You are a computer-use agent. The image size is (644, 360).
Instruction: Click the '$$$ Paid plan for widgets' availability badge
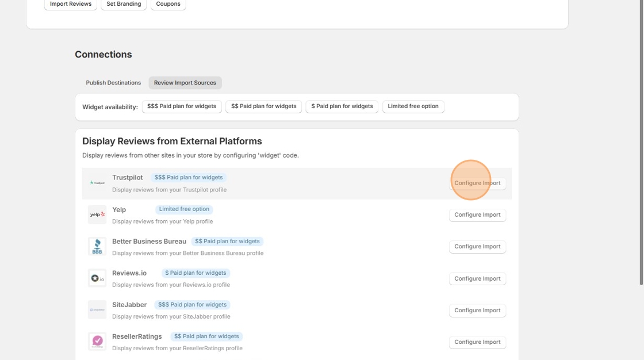[182, 106]
